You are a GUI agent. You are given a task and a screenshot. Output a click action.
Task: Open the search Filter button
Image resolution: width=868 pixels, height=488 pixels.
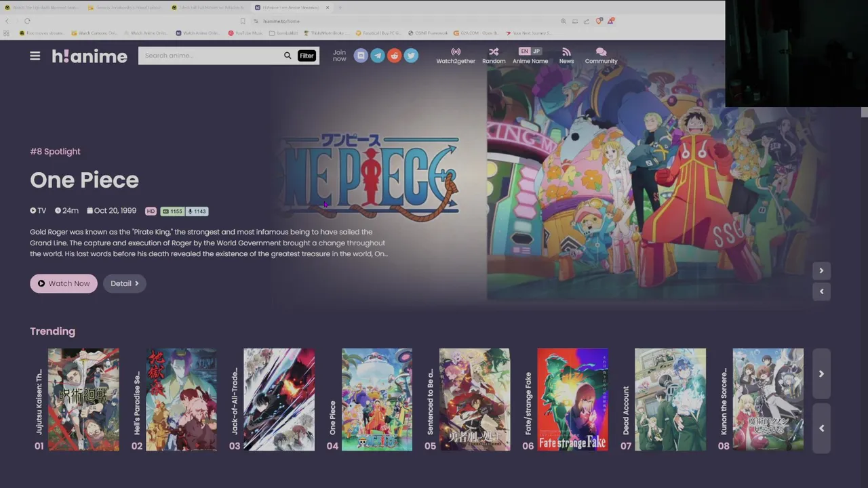click(x=307, y=56)
